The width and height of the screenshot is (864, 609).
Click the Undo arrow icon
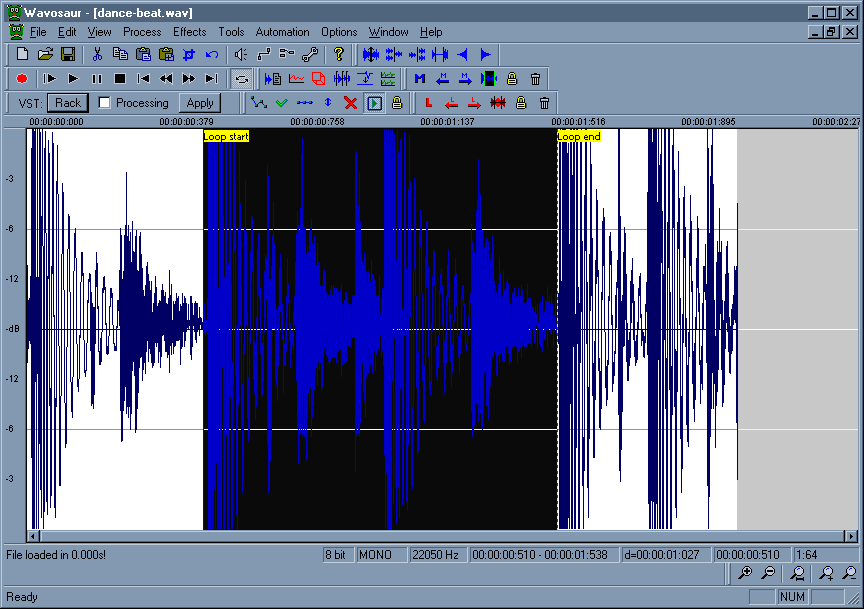[212, 54]
